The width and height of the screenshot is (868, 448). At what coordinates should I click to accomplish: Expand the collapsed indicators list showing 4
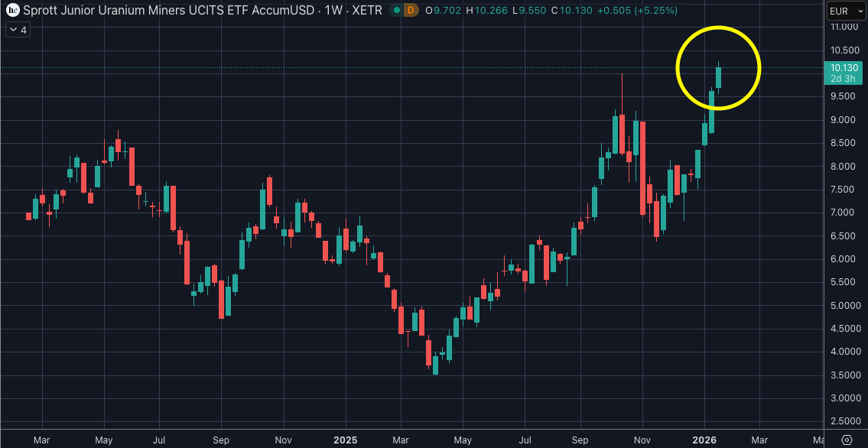[x=18, y=30]
